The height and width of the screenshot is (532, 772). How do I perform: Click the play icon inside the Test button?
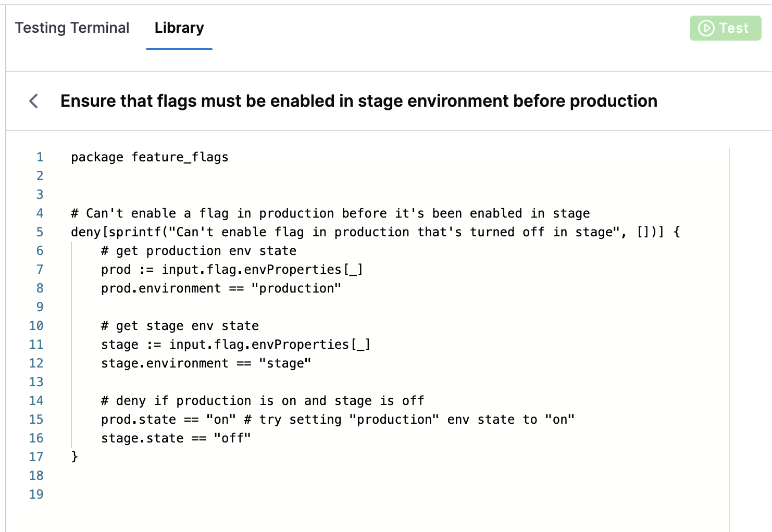[706, 28]
